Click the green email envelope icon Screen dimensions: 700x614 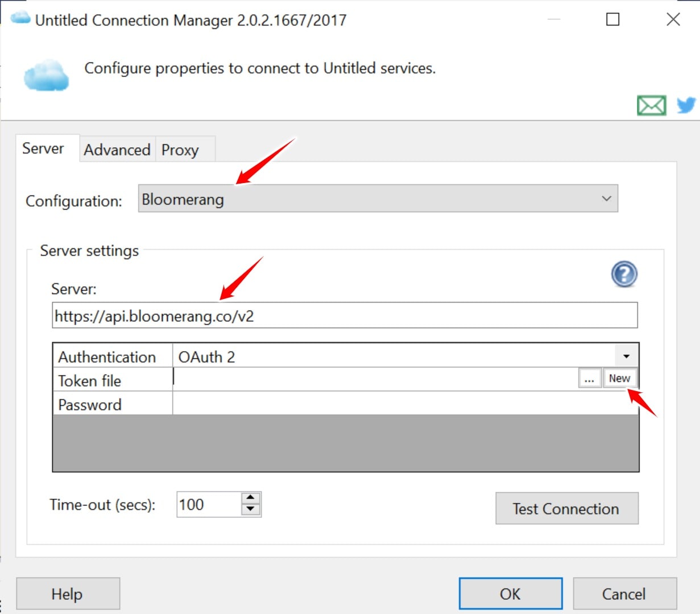tap(651, 105)
